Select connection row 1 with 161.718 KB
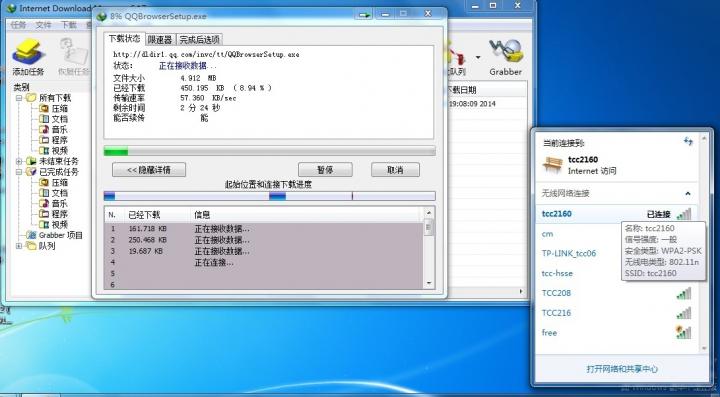Viewport: 720px width, 397px height. (x=264, y=229)
